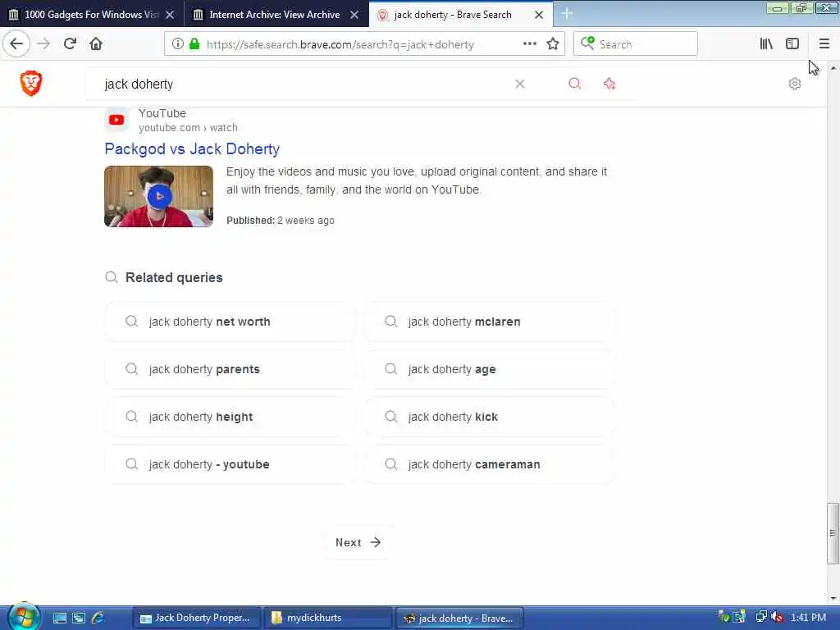Launch Internet Explorer from quick launch

98,618
